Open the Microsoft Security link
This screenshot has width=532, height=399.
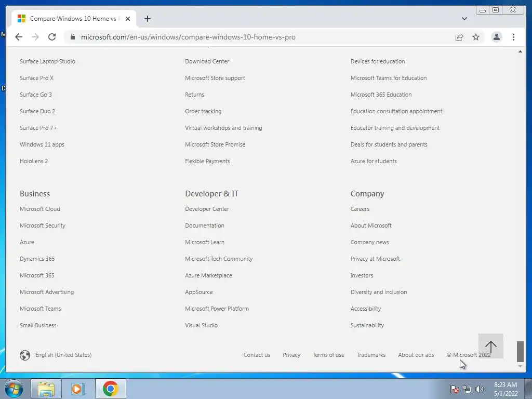pyautogui.click(x=43, y=225)
